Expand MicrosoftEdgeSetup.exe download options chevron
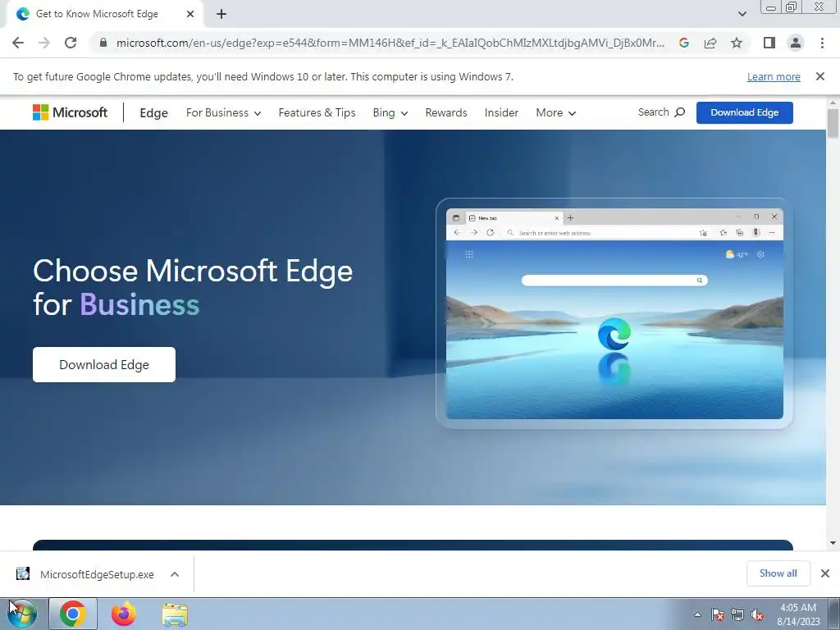The image size is (840, 630). tap(175, 574)
